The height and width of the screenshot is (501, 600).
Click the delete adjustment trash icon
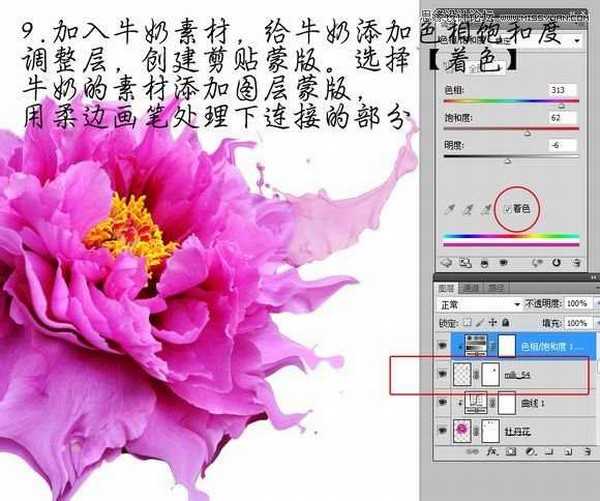(579, 262)
